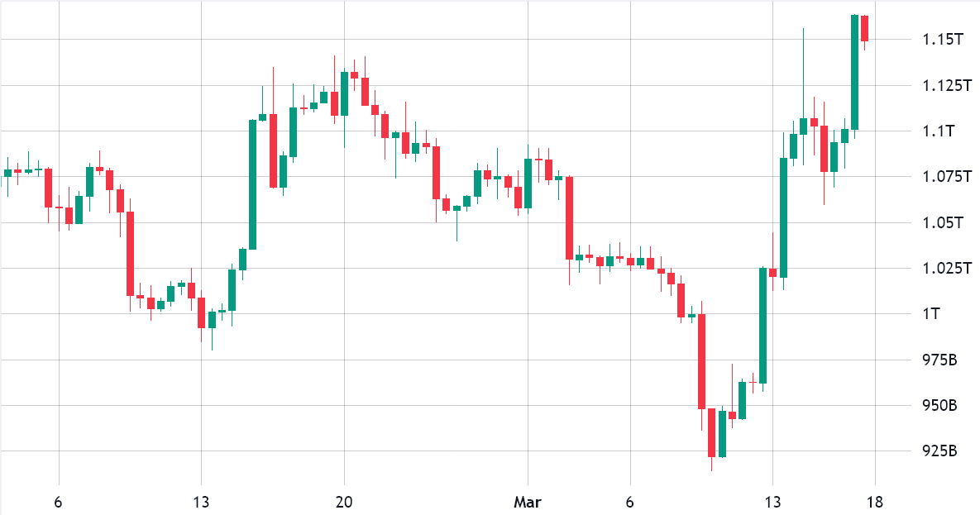Click the lowest red candle near 925B

tap(711, 432)
